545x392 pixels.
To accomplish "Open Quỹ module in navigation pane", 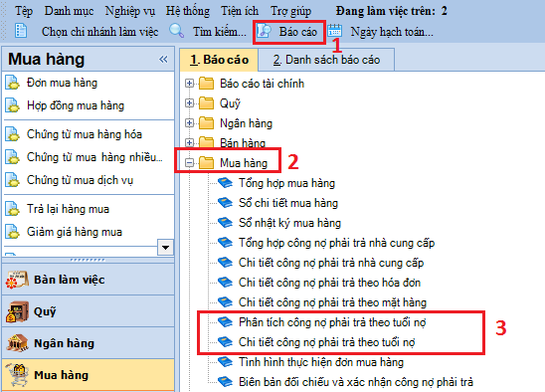I will (x=89, y=311).
